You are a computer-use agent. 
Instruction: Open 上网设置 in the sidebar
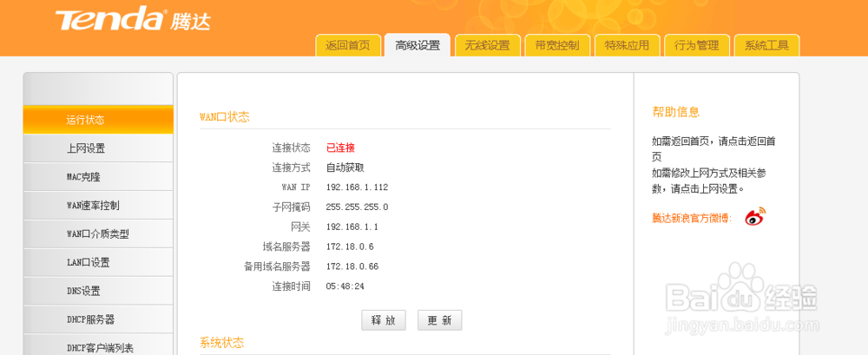[98, 148]
